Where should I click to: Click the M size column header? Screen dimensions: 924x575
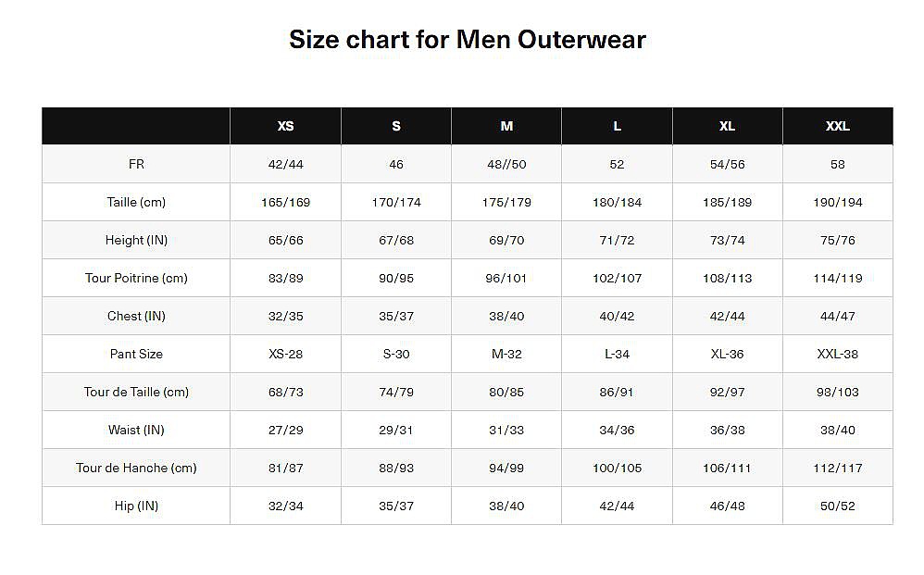[x=506, y=126]
